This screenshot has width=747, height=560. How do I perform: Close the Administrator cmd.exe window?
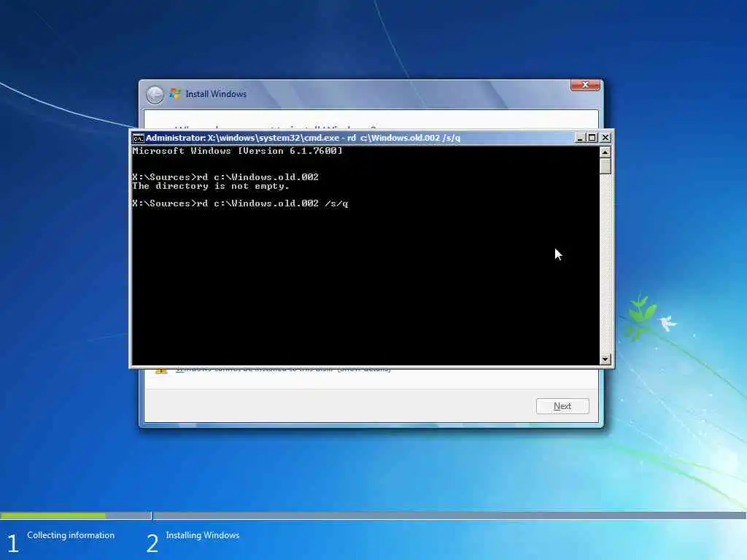(605, 138)
